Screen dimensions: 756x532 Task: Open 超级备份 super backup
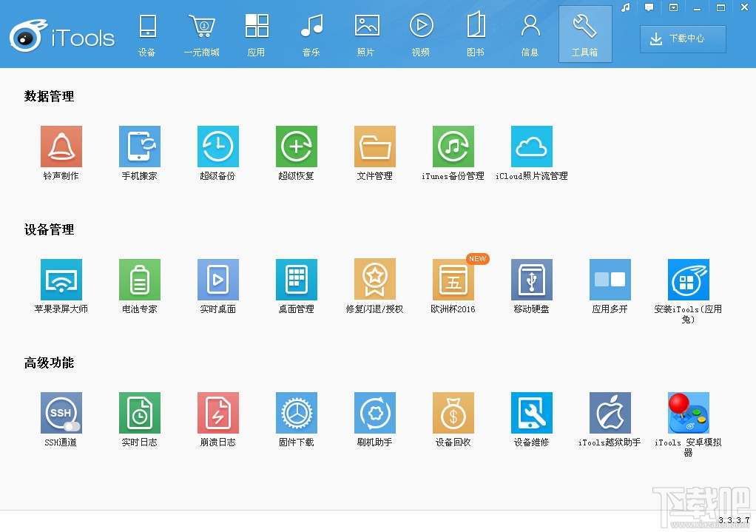pos(218,145)
